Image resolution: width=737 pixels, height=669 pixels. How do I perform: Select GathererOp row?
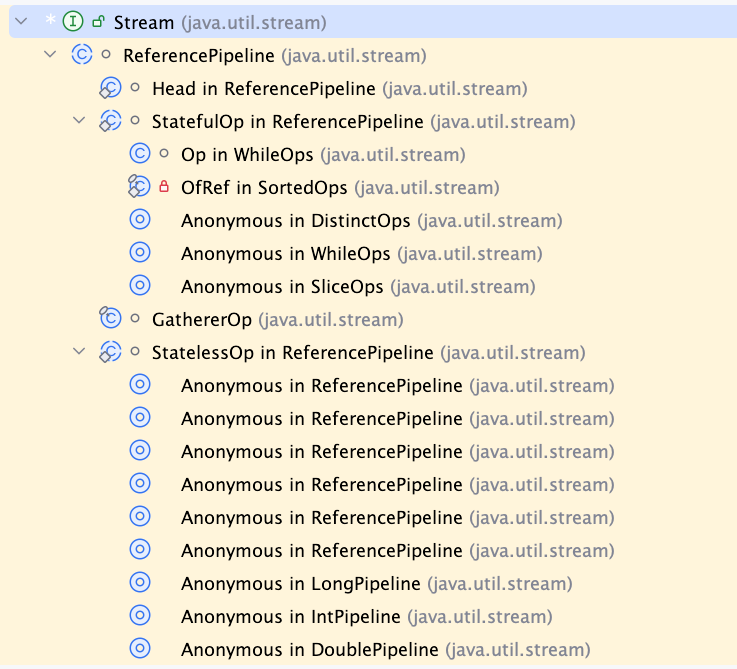pos(278,320)
